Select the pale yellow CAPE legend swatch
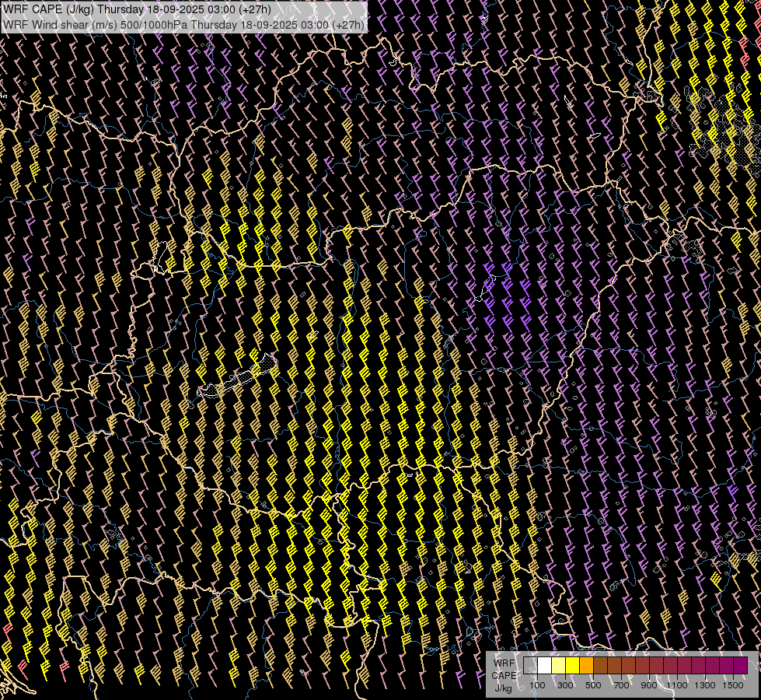Screen dimensions: 761x700 point(558,666)
